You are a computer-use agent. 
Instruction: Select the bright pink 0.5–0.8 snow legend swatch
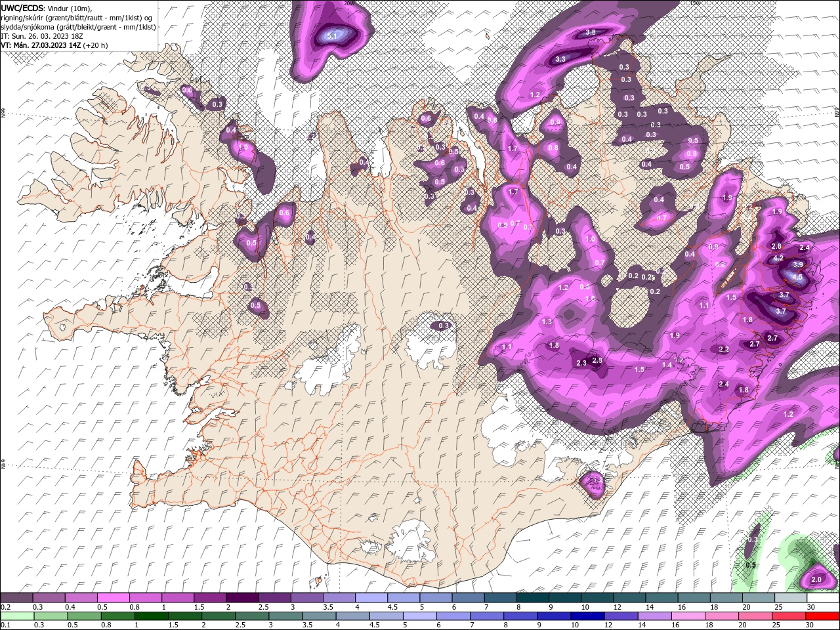[114, 598]
